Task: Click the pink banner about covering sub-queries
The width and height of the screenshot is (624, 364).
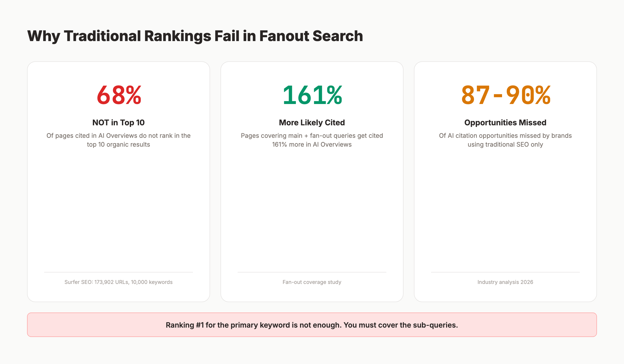Action: pos(312,325)
